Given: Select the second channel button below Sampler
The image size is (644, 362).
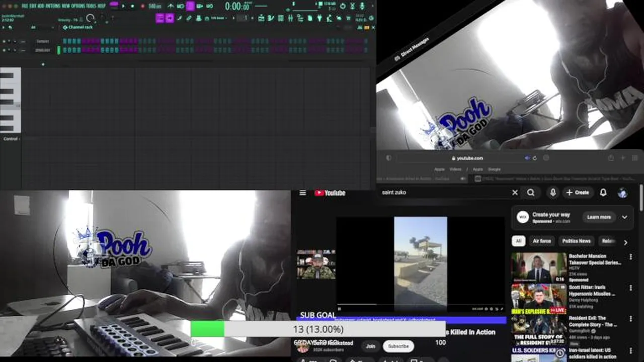Looking at the screenshot, I should (42, 50).
